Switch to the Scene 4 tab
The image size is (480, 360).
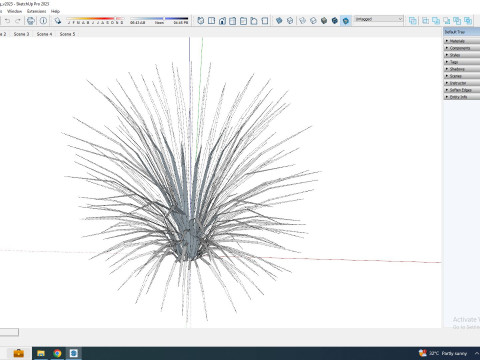(44, 34)
